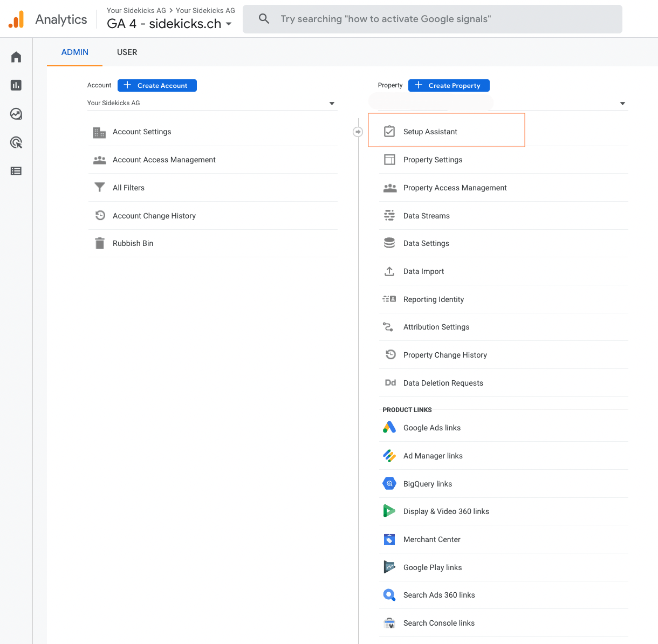Open Attribution Settings
This screenshot has height=644, width=658.
(x=504, y=327)
